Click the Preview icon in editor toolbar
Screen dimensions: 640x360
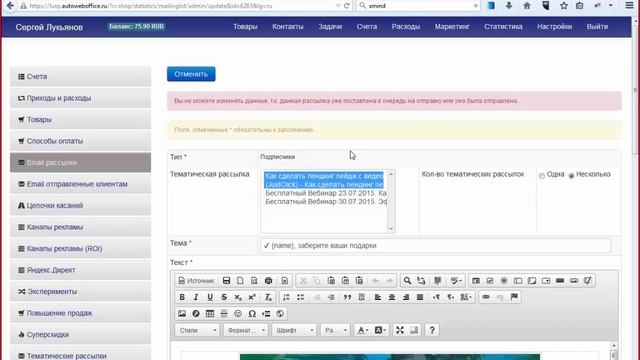pos(254,281)
